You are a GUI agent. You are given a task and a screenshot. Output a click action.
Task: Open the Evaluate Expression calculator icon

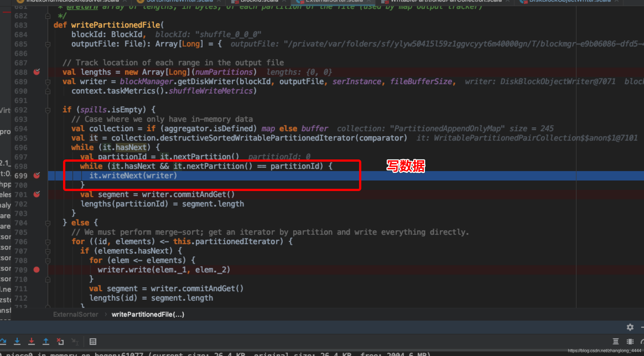[x=93, y=342]
